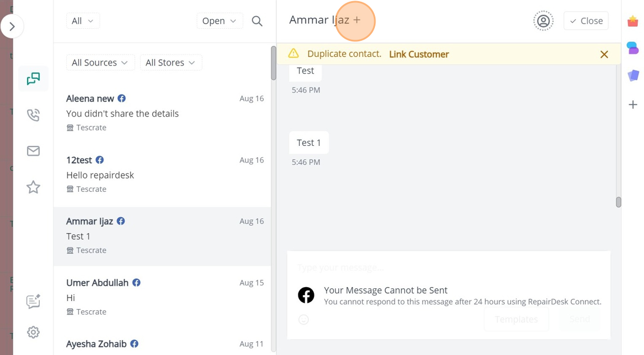644x355 pixels.
Task: Click the Send button
Action: (x=580, y=319)
